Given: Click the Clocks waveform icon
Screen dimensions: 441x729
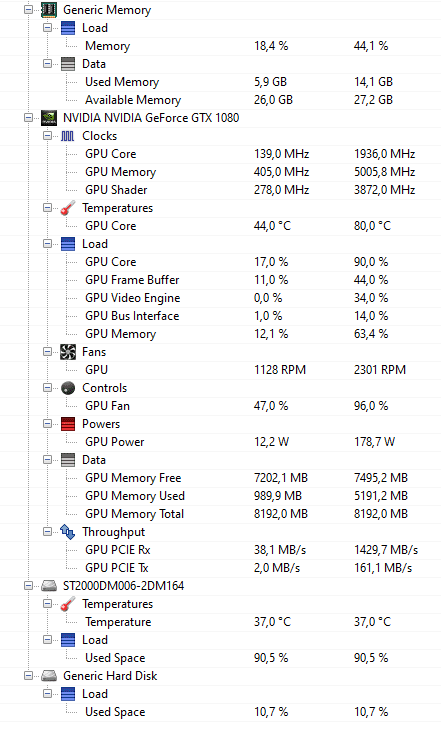Looking at the screenshot, I should point(67,136).
